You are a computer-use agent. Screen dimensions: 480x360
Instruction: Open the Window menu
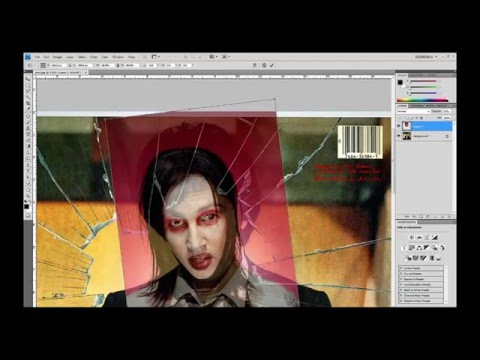pyautogui.click(x=118, y=57)
